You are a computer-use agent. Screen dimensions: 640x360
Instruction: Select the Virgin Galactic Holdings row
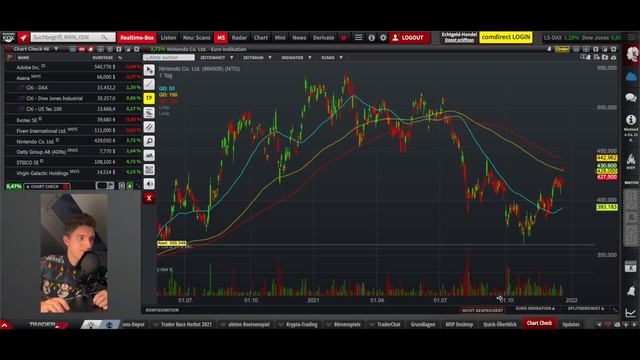[x=73, y=173]
